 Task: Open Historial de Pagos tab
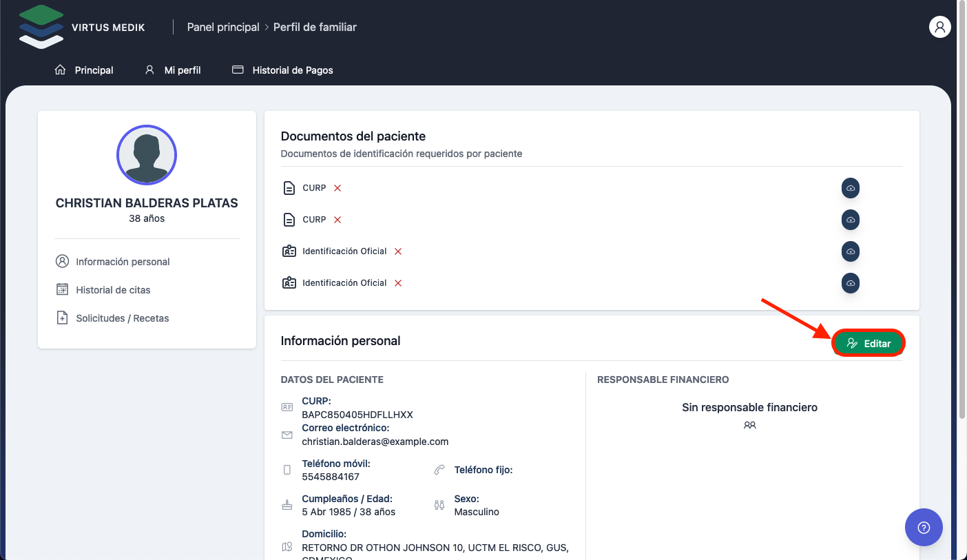(282, 70)
